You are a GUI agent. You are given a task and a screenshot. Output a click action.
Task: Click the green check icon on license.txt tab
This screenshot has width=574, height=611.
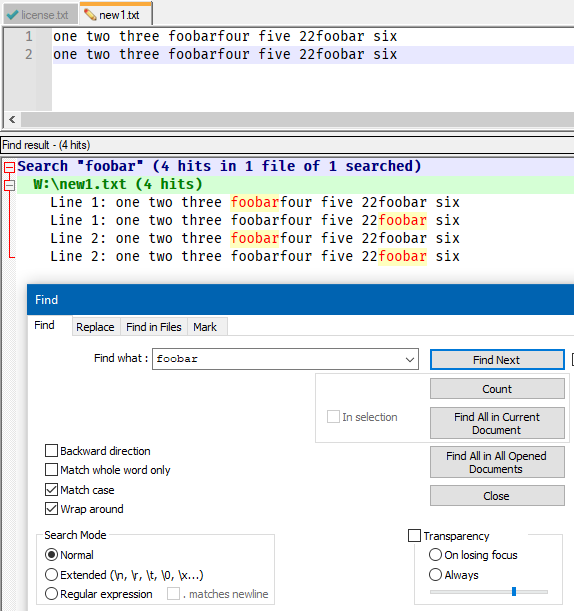[x=12, y=15]
